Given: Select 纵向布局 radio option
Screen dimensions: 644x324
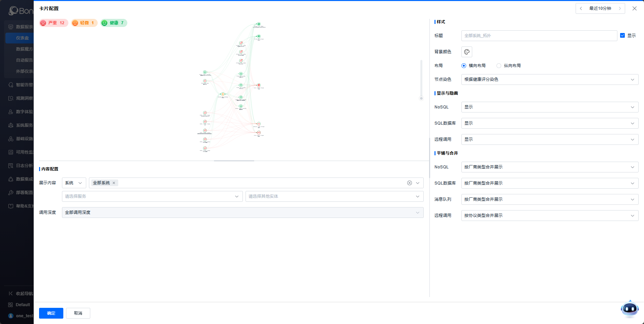Looking at the screenshot, I should pyautogui.click(x=499, y=66).
